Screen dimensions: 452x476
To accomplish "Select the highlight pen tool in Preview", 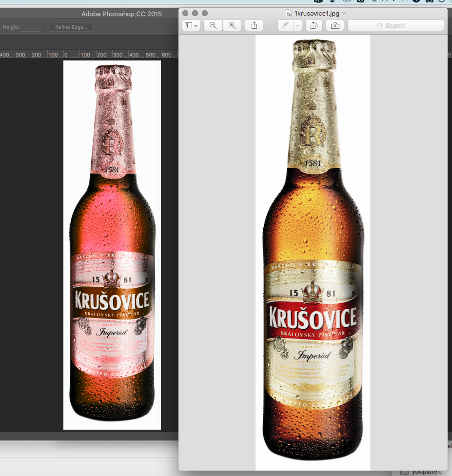I will coord(285,25).
